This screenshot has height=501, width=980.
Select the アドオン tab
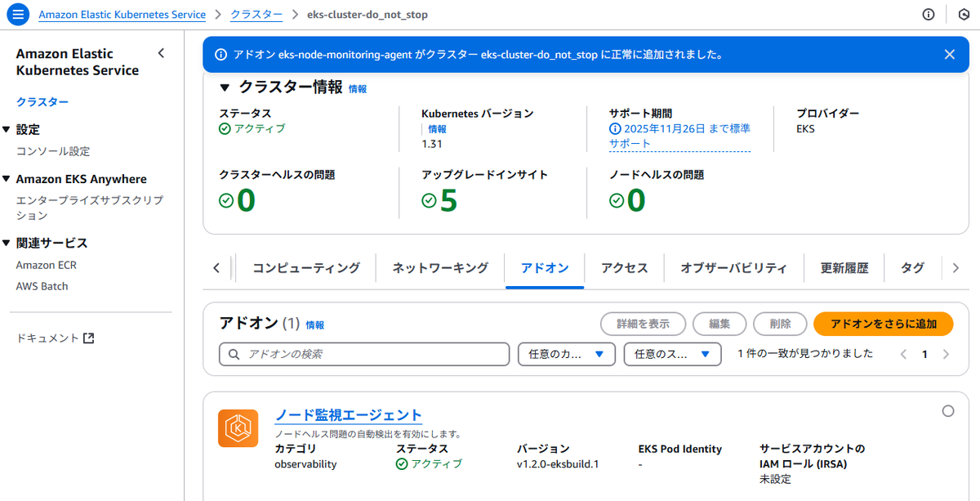click(545, 268)
